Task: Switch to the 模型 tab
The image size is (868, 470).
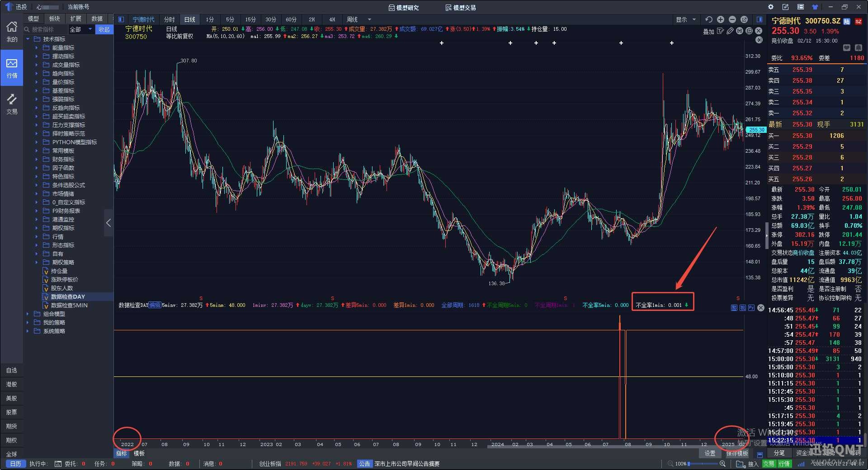Action: (x=33, y=19)
